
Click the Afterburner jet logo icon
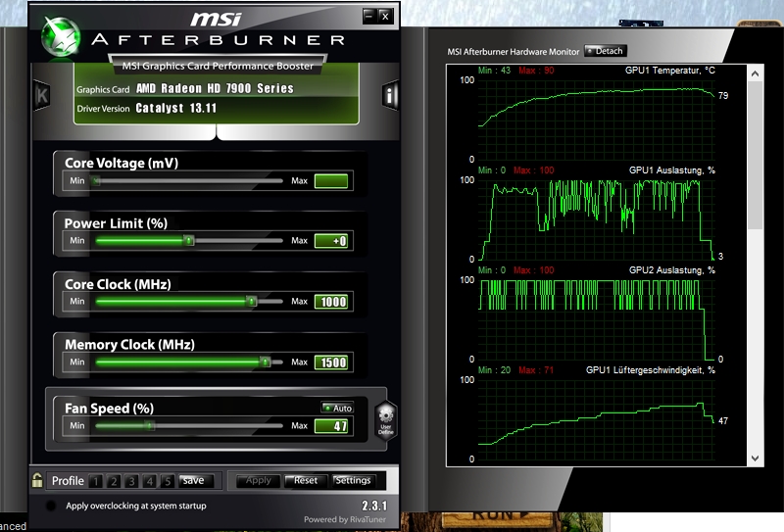tap(61, 36)
